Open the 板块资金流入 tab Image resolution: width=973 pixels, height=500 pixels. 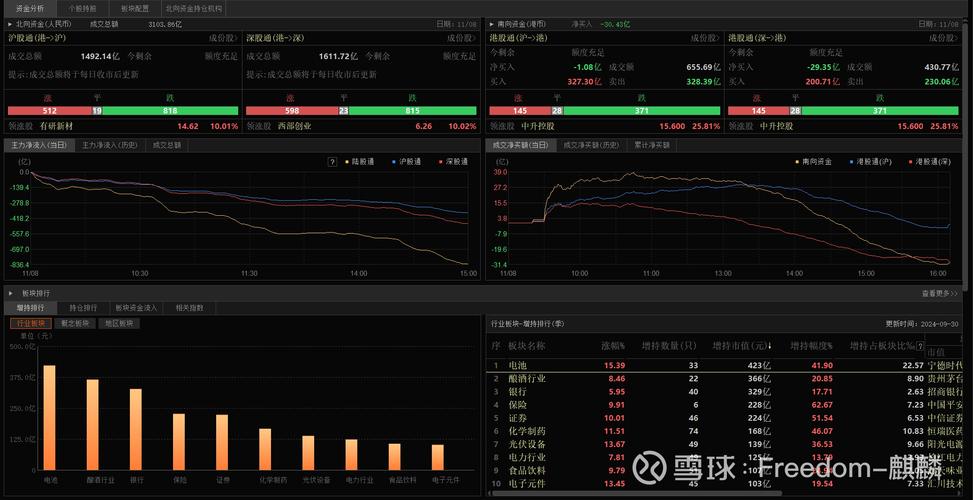136,308
